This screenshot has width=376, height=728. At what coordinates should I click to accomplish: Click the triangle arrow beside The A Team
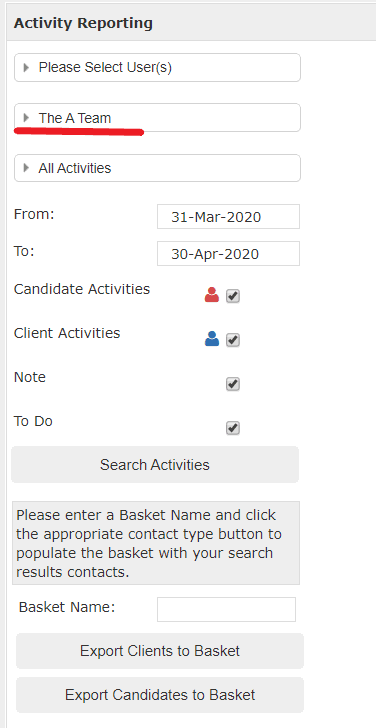[x=26, y=117]
